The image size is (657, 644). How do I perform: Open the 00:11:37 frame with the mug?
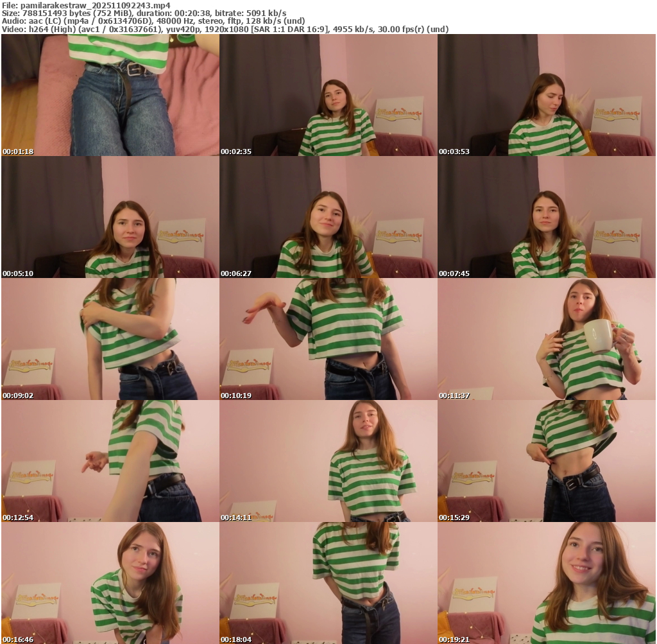click(x=546, y=339)
